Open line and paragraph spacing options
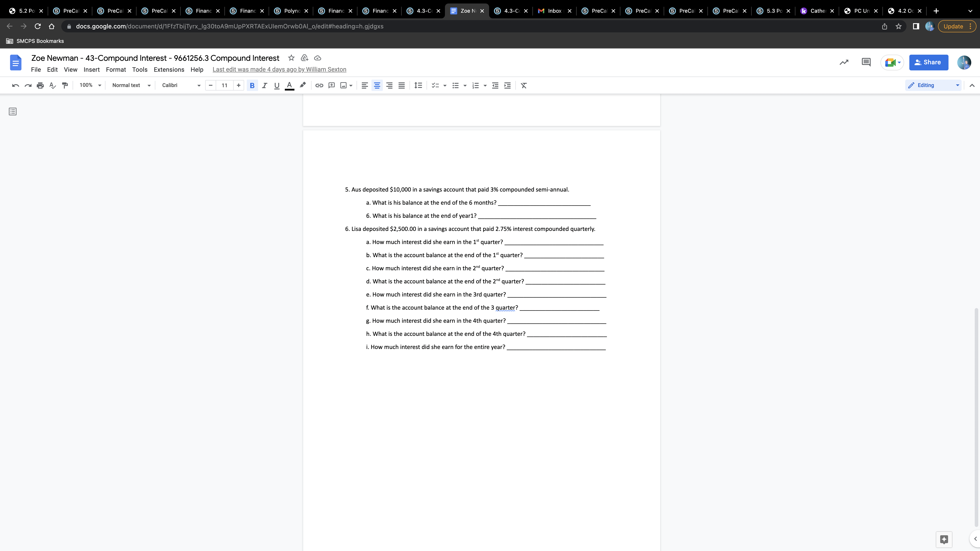This screenshot has width=980, height=551. [x=418, y=85]
